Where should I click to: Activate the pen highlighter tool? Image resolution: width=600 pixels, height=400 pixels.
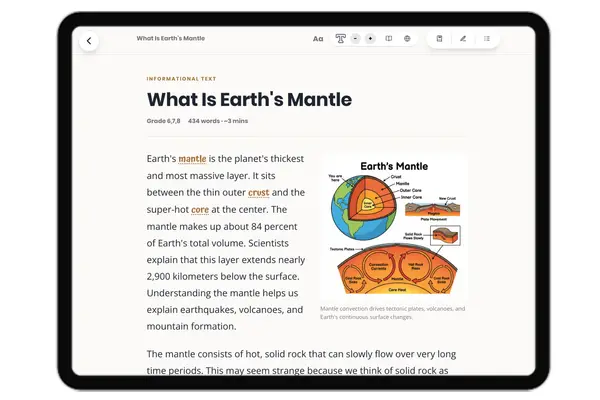[463, 39]
